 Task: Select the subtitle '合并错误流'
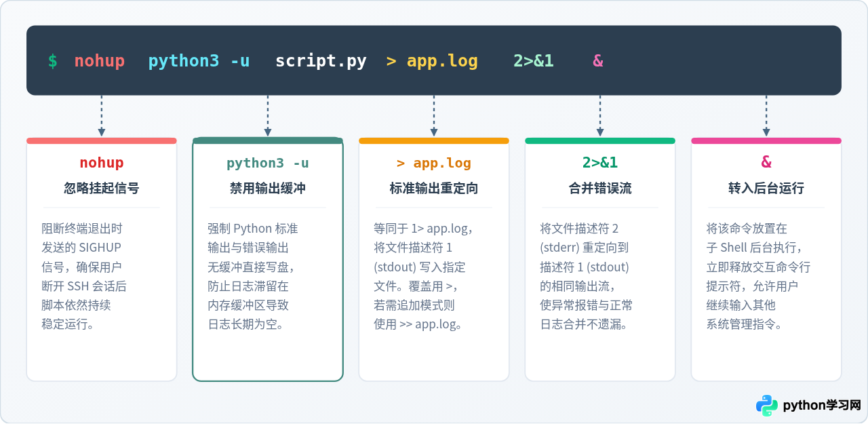coord(600,189)
